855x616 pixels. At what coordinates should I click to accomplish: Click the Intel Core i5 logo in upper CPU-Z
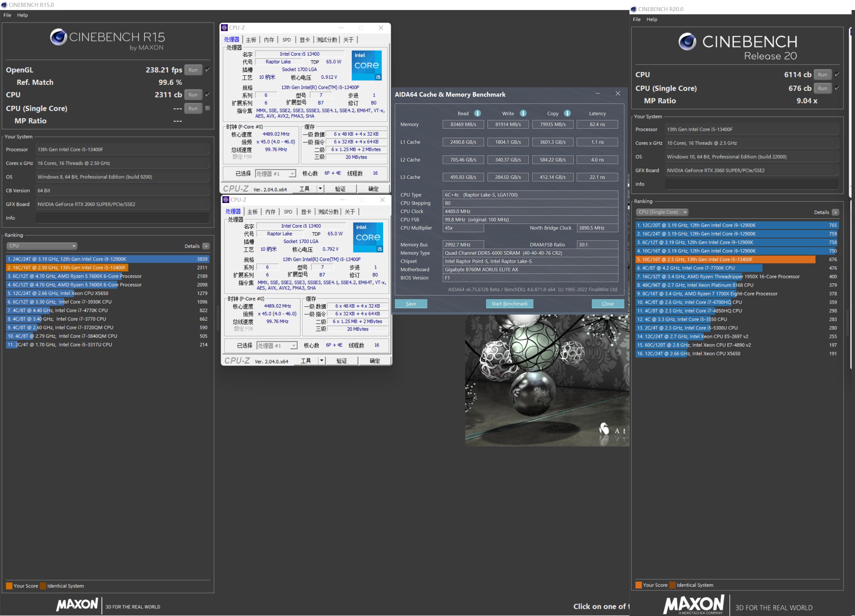[367, 65]
